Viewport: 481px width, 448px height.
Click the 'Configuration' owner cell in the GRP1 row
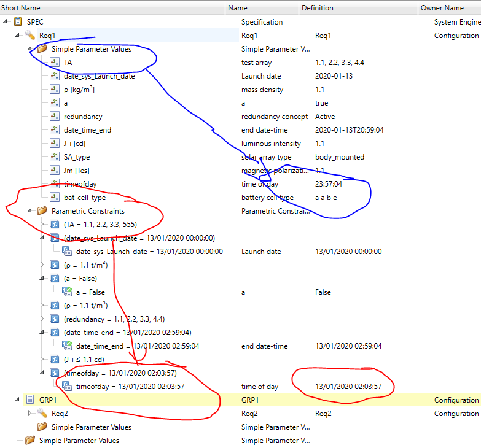click(456, 400)
